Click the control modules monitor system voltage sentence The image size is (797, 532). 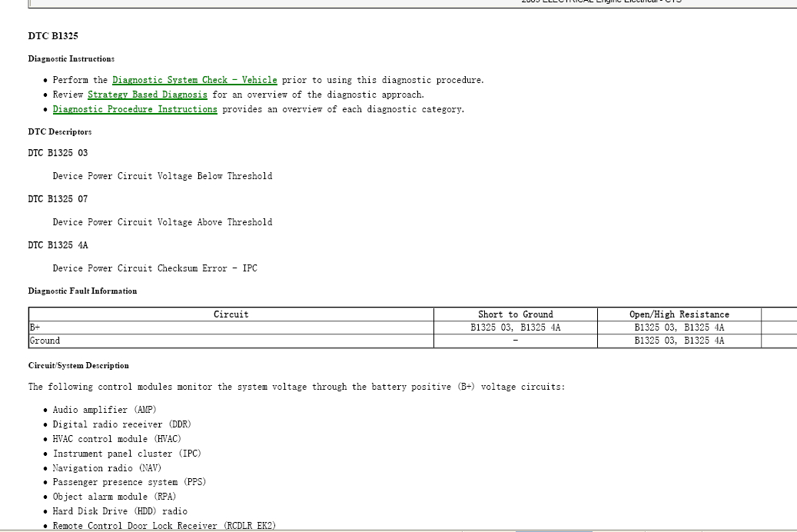[297, 387]
